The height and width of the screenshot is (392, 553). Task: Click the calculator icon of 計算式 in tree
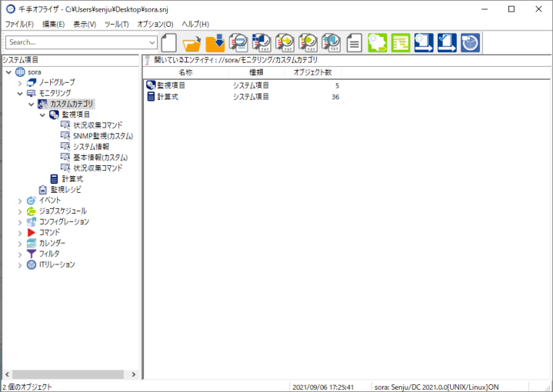pos(54,179)
